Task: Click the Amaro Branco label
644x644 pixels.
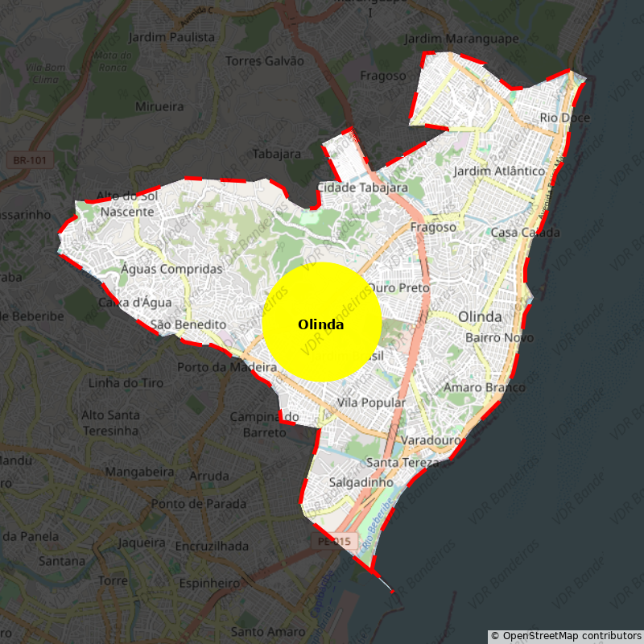Action: (x=485, y=387)
